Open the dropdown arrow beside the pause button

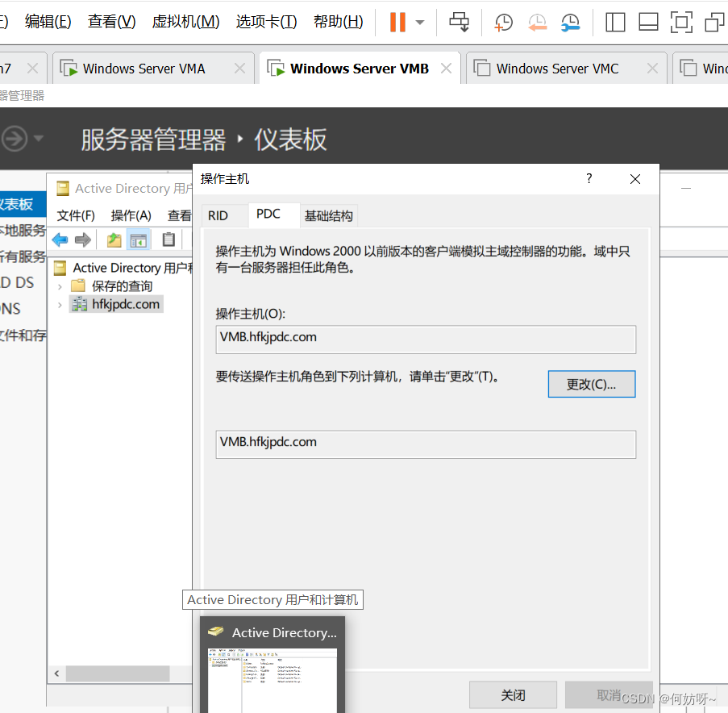pos(420,23)
